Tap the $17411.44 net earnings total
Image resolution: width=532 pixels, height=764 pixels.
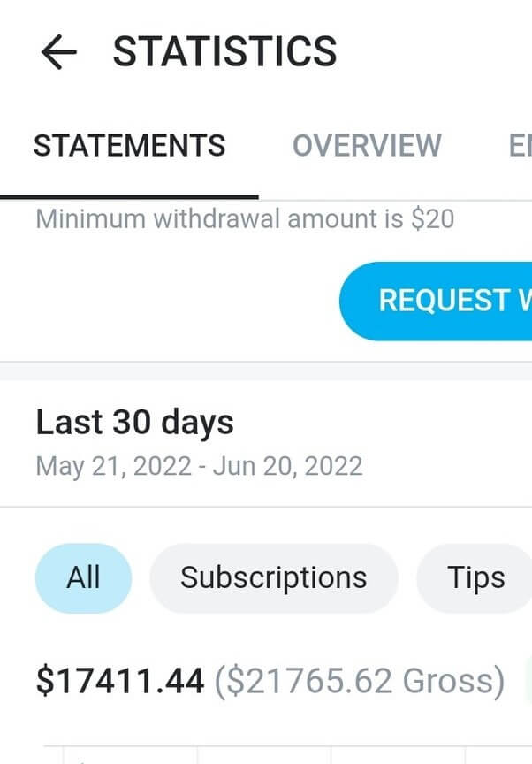coord(120,681)
